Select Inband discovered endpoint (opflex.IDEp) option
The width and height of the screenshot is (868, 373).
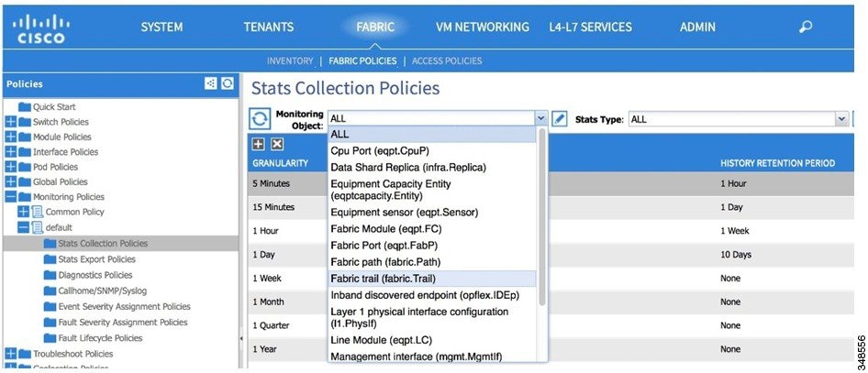click(x=432, y=295)
